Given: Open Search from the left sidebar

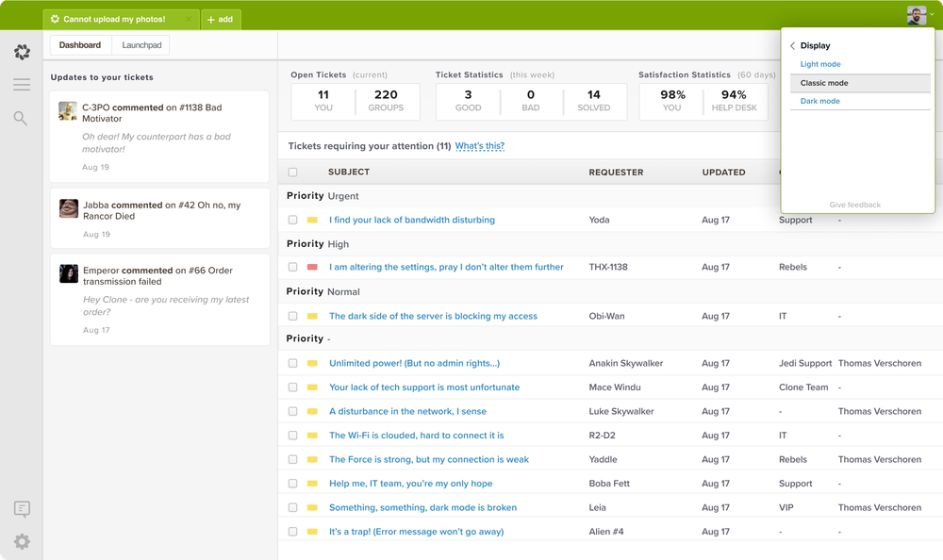Looking at the screenshot, I should [22, 118].
